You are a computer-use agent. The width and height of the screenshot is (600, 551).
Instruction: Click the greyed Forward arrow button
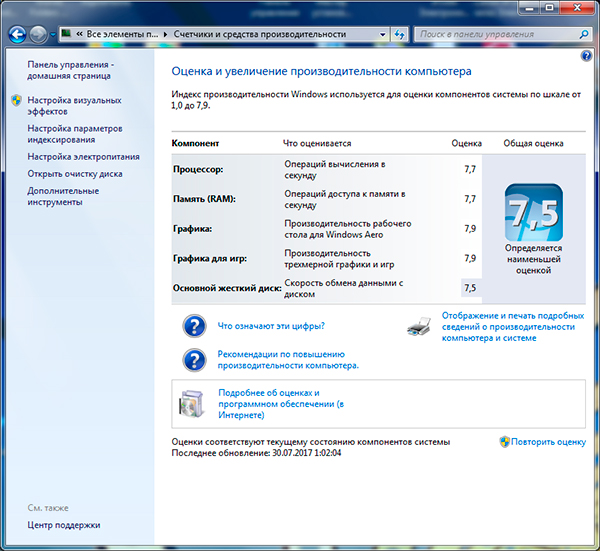tap(38, 35)
